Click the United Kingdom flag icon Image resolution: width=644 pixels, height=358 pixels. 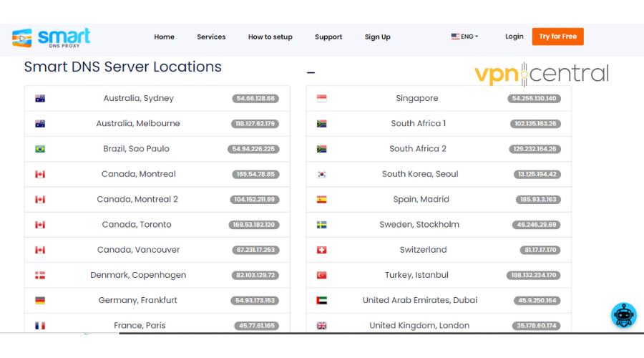(321, 326)
